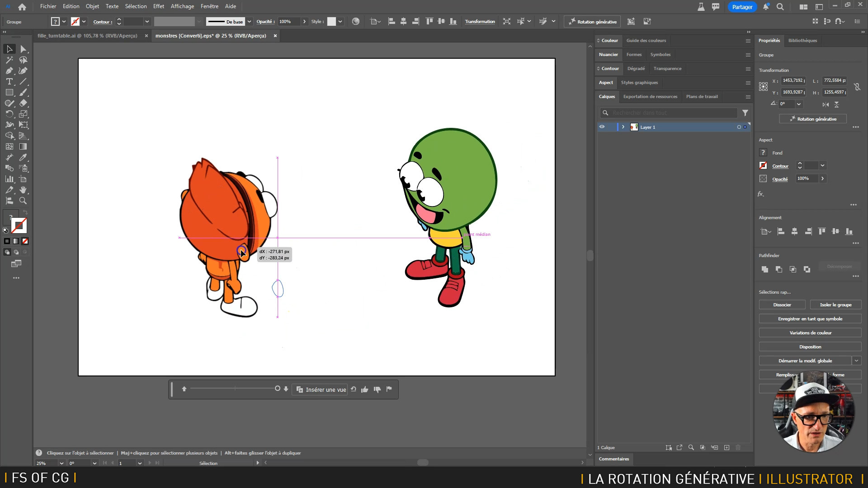Open the zoom level 25% dropdown
Viewport: 868px width, 488px height.
[x=61, y=463]
